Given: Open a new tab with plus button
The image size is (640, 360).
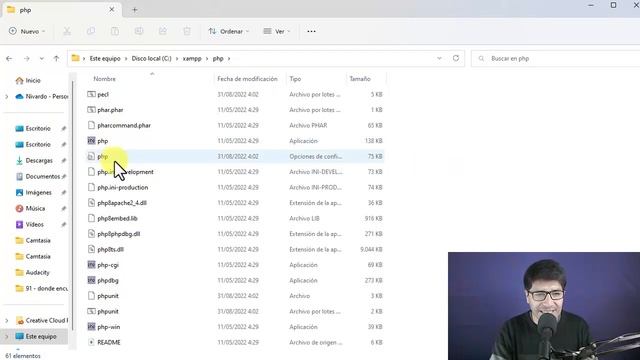Looking at the screenshot, I should tap(135, 10).
